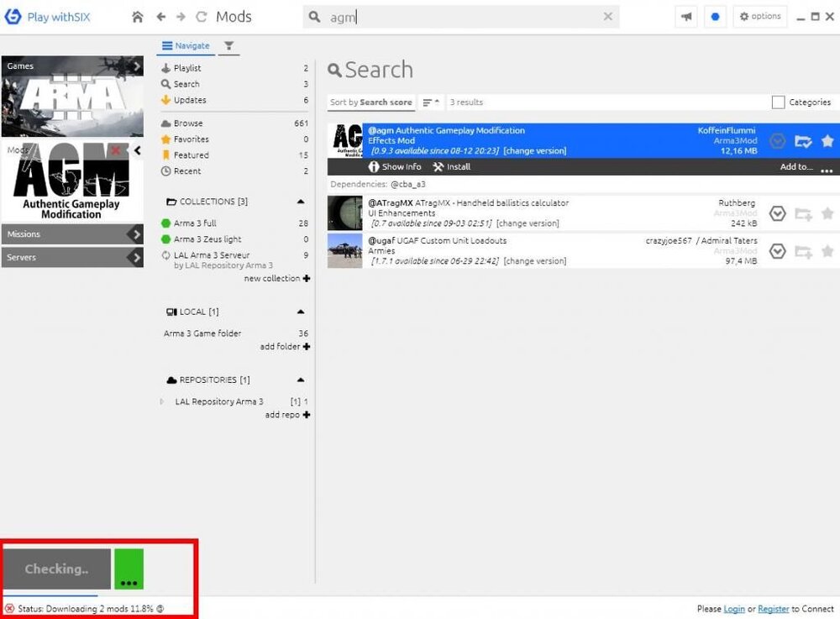This screenshot has width=840, height=619.
Task: Remove the AGM mod with red X
Action: [x=115, y=150]
